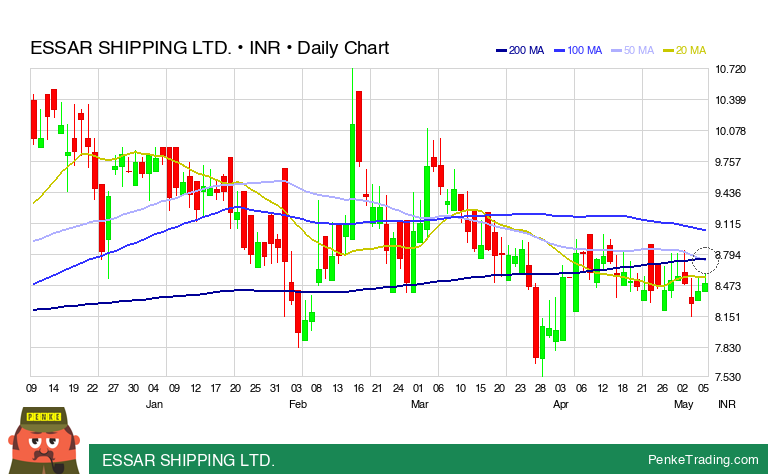768x474 pixels.
Task: Click the 02 date label on the x-axis
Action: point(682,388)
